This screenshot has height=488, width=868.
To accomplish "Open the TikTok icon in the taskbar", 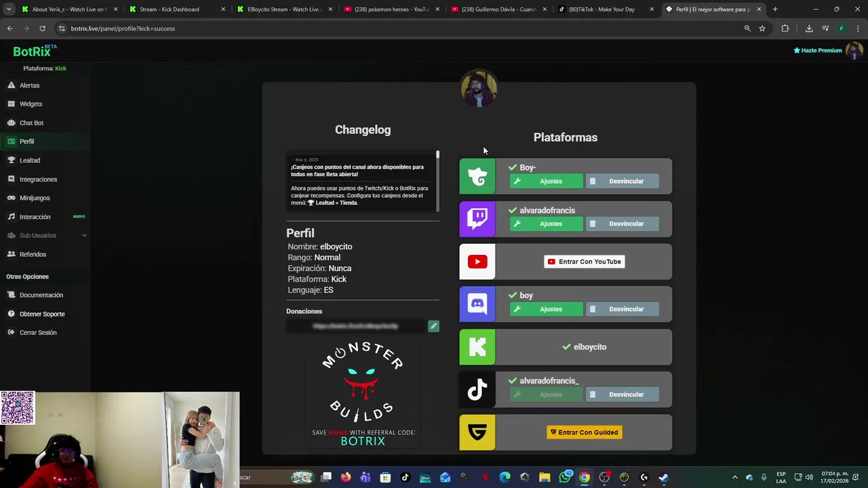I will pos(406,477).
